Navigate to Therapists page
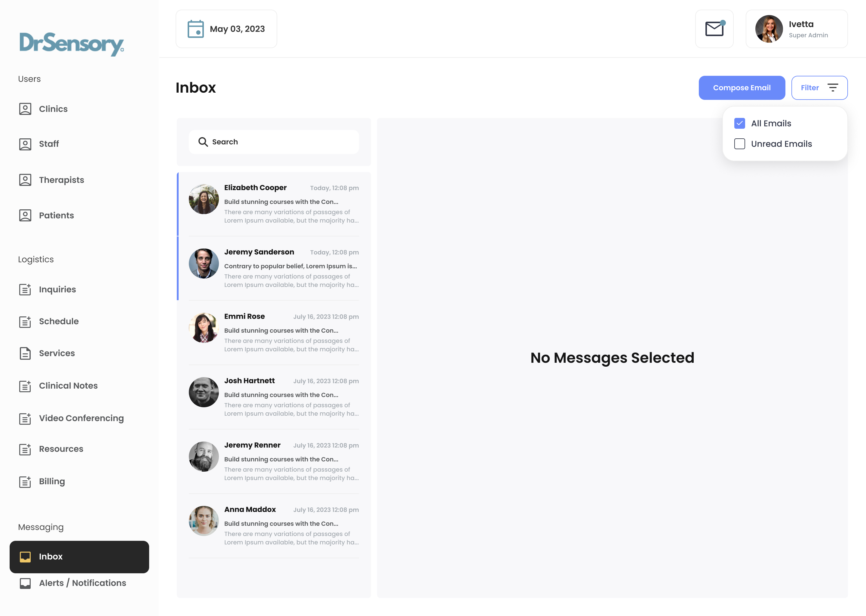866x616 pixels. pos(61,180)
